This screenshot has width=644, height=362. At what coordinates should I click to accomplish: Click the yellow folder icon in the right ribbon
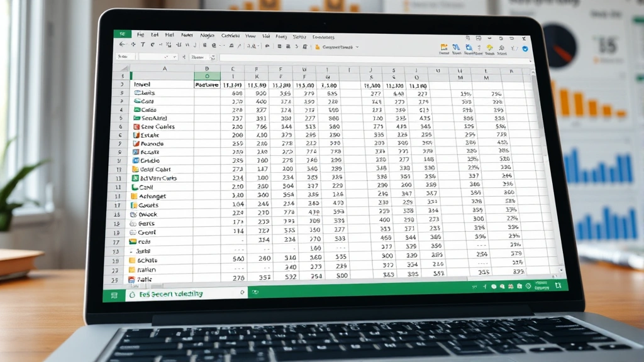point(444,47)
